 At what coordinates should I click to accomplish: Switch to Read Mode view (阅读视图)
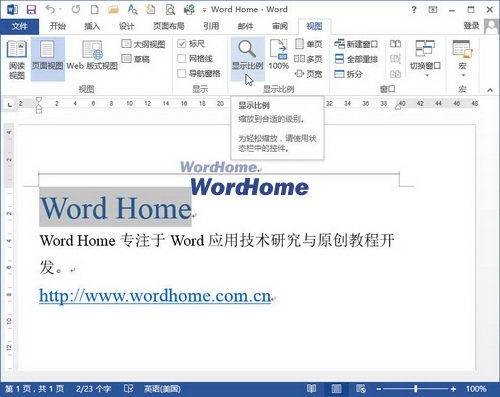click(x=17, y=59)
